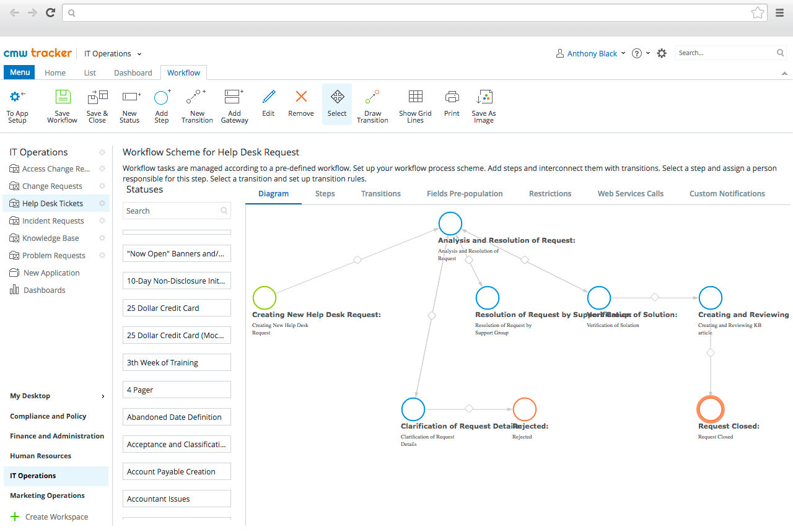Screen dimensions: 793x532
Task: Open Custom Notifications tab
Action: (727, 194)
